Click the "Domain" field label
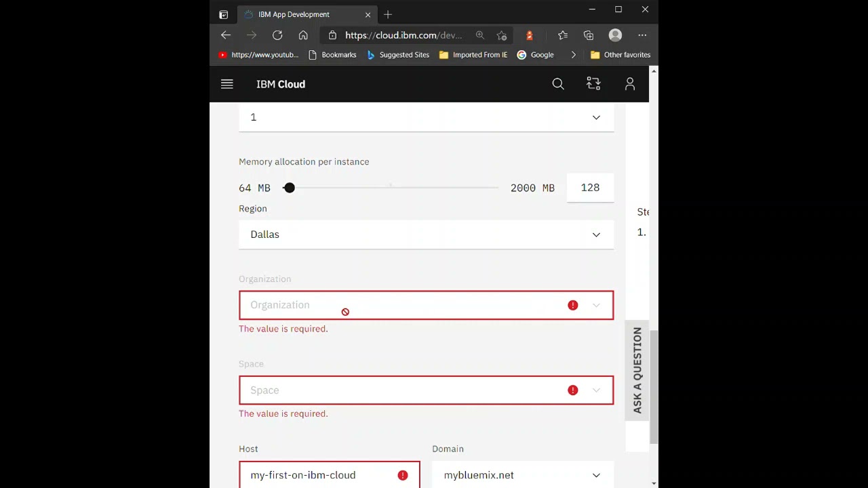The image size is (868, 488). [448, 449]
